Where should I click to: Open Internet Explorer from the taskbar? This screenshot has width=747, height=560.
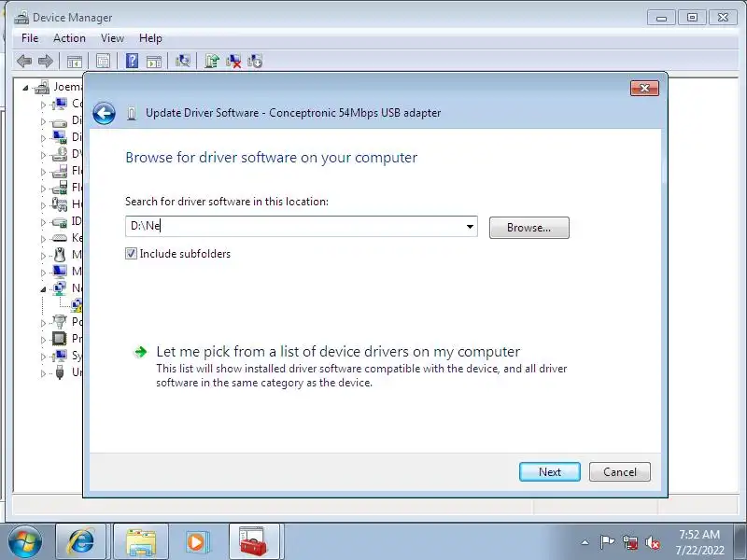click(x=81, y=542)
